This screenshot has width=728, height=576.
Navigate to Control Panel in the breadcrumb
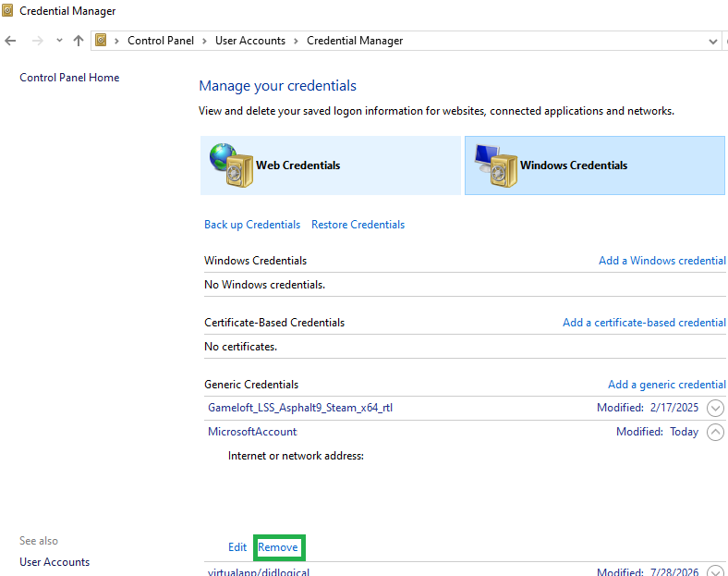tap(161, 41)
